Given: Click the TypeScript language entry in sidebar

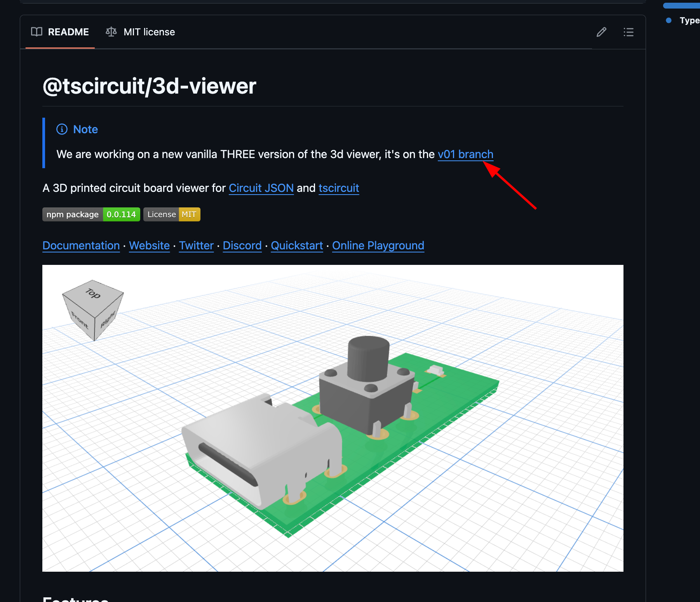Looking at the screenshot, I should coord(683,20).
